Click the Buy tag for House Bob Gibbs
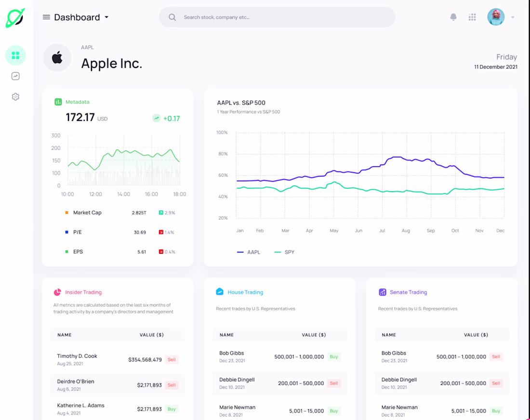This screenshot has width=530, height=420. click(x=334, y=357)
